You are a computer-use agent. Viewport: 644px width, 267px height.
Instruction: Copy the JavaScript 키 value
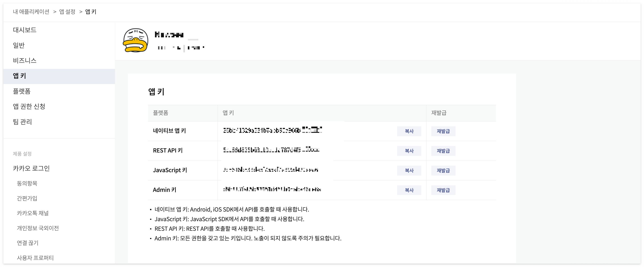(x=409, y=170)
